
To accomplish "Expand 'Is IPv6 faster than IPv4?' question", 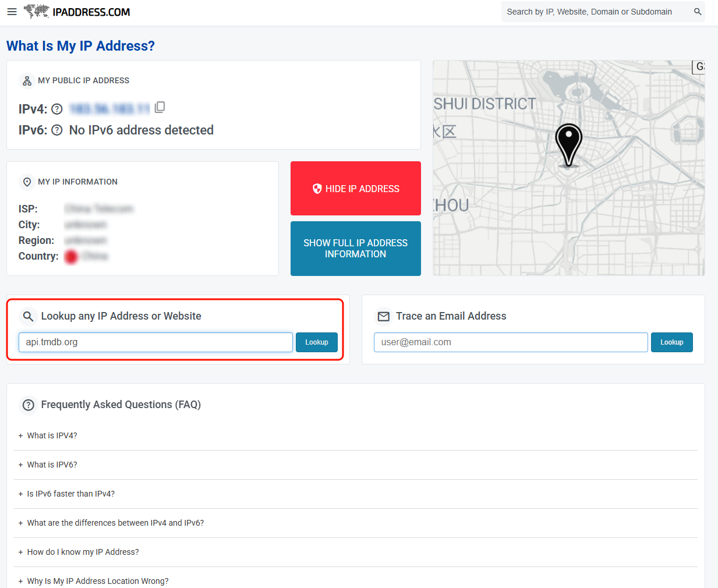I will point(70,494).
